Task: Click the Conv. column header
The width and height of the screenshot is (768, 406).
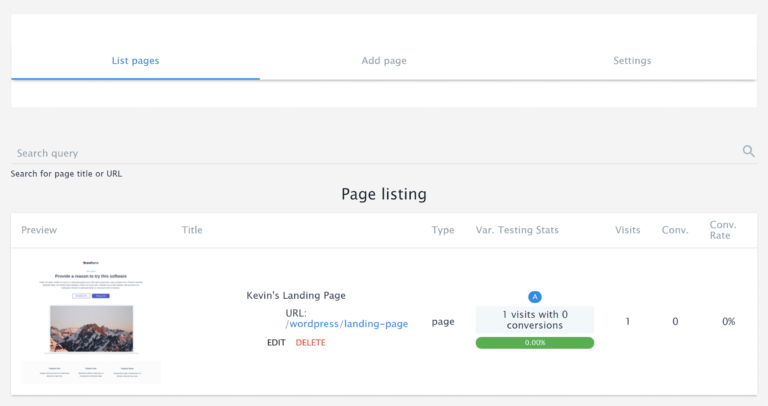Action: (x=675, y=230)
